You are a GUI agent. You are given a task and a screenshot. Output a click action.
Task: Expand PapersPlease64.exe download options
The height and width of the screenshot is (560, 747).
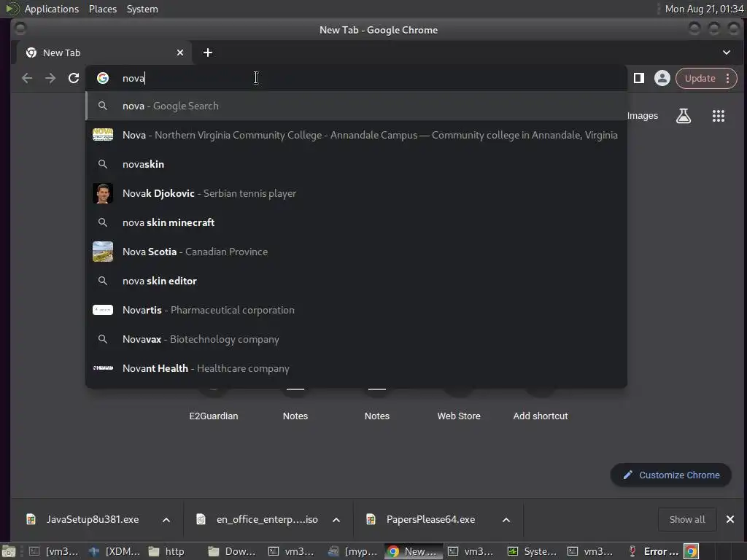tap(506, 519)
